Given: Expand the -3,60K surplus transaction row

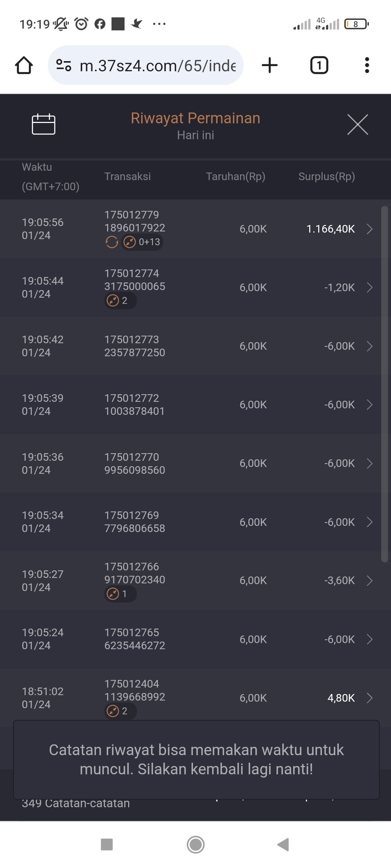Looking at the screenshot, I should point(369,580).
